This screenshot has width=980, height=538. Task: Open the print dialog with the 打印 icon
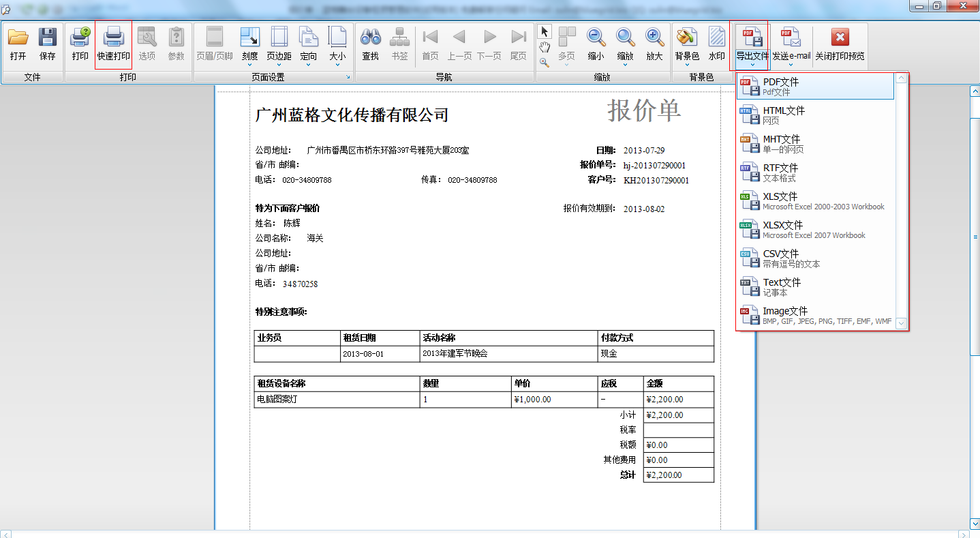80,46
